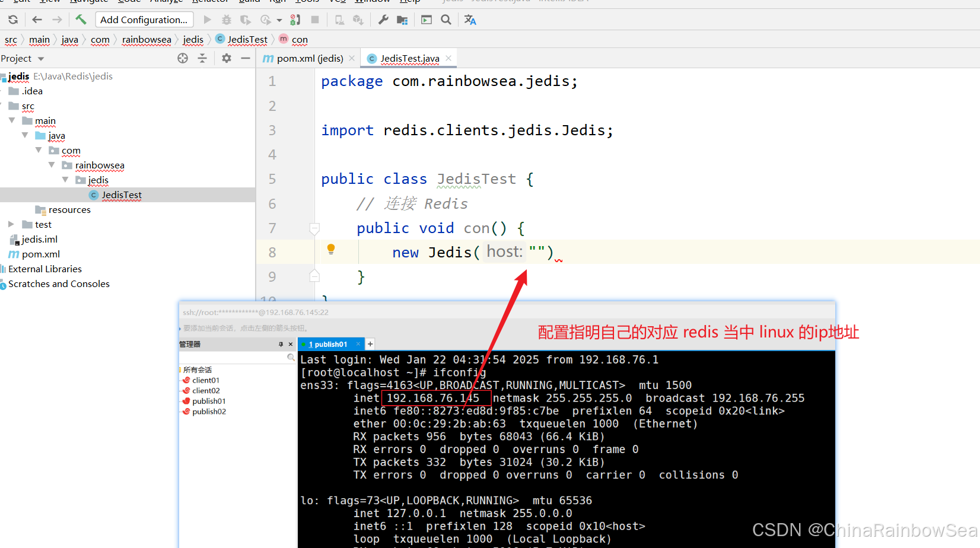Click the yellow intention bulb on line 8

331,250
